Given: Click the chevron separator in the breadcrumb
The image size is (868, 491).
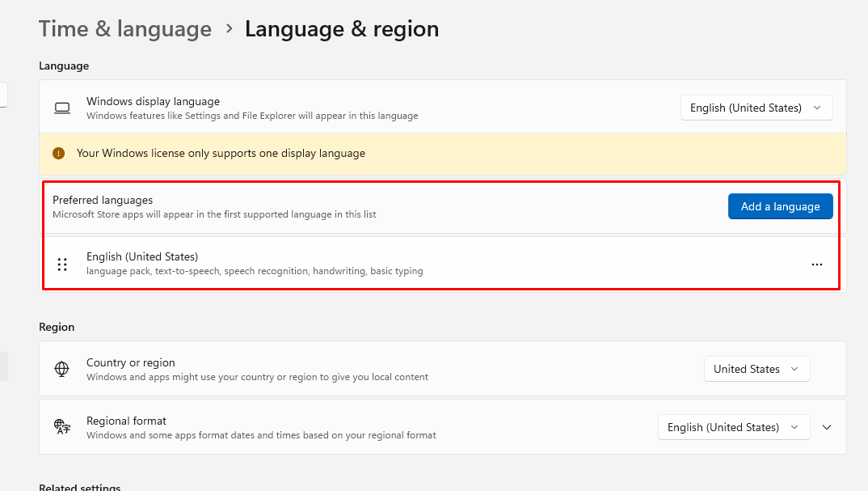Looking at the screenshot, I should [229, 28].
